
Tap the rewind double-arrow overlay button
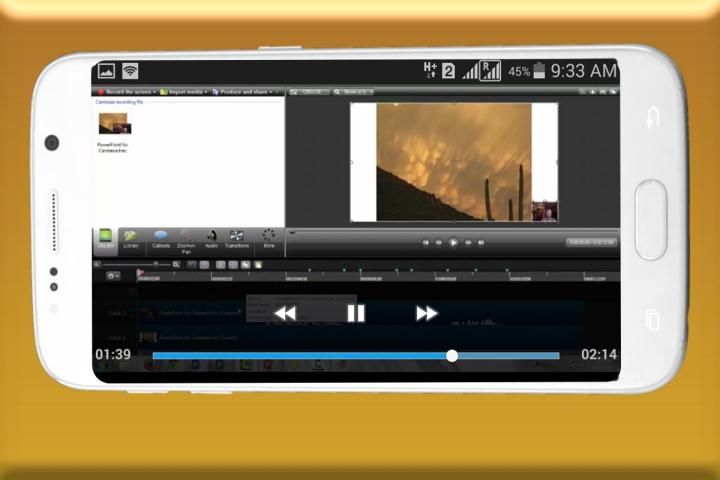pos(285,313)
